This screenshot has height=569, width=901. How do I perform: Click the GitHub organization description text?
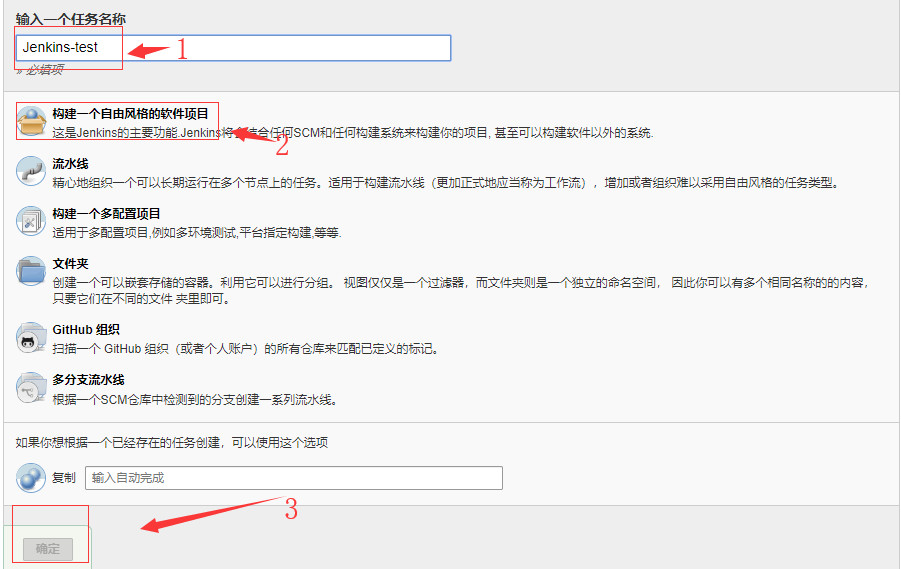click(x=246, y=349)
